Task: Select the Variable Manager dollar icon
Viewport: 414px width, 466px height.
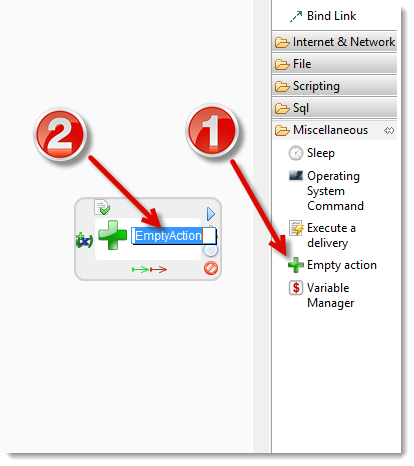Action: pos(296,288)
